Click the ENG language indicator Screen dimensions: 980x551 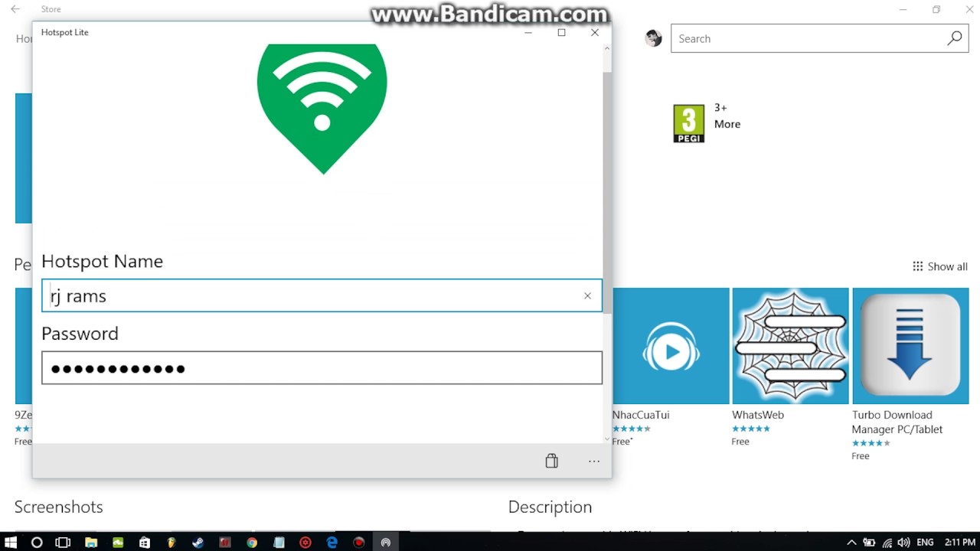point(925,543)
